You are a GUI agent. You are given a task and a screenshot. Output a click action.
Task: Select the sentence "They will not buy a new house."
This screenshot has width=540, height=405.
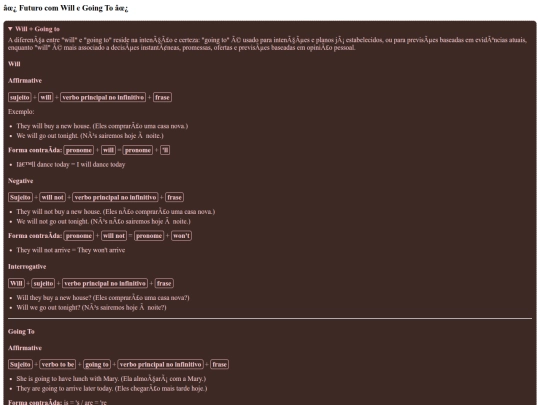59,212
